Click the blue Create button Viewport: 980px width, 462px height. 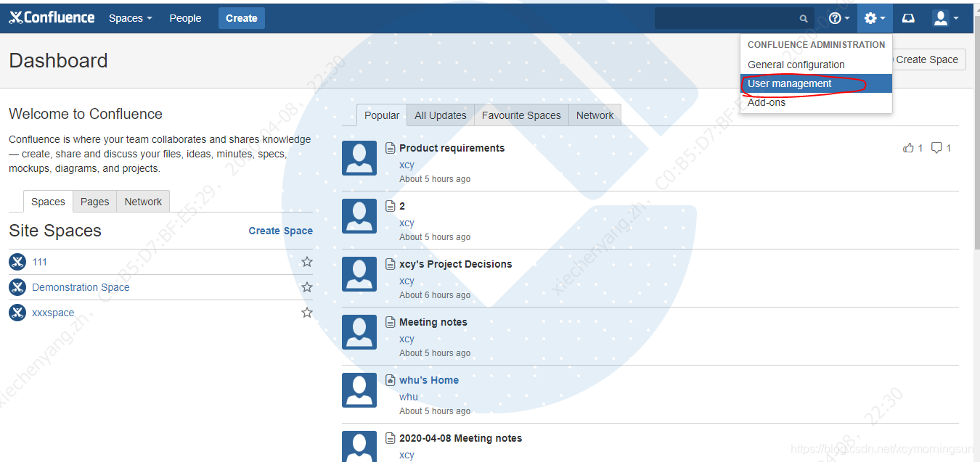click(242, 18)
